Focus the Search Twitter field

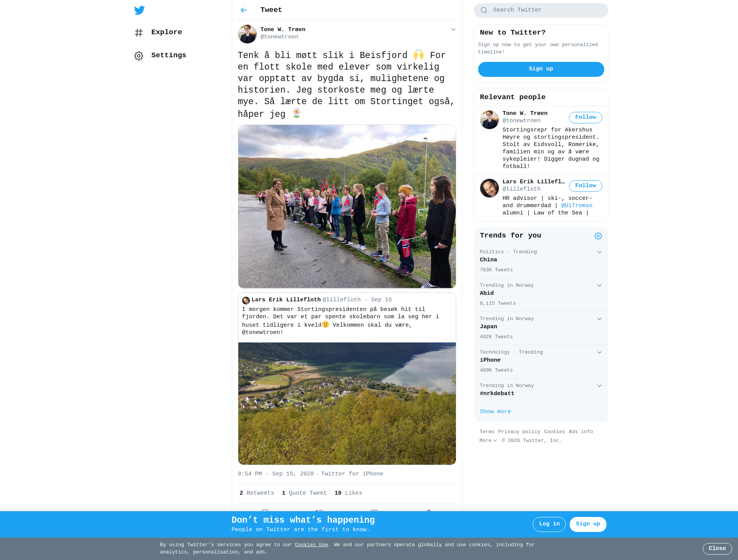tap(541, 10)
